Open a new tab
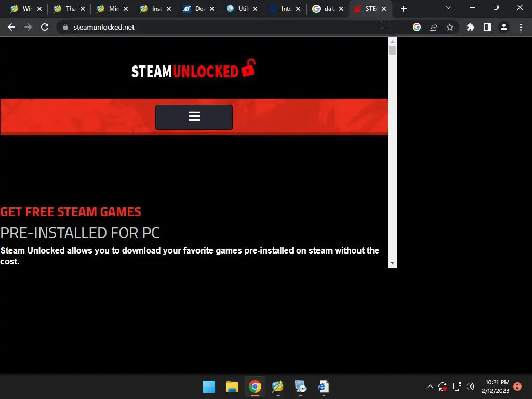532x399 pixels. pyautogui.click(x=403, y=9)
